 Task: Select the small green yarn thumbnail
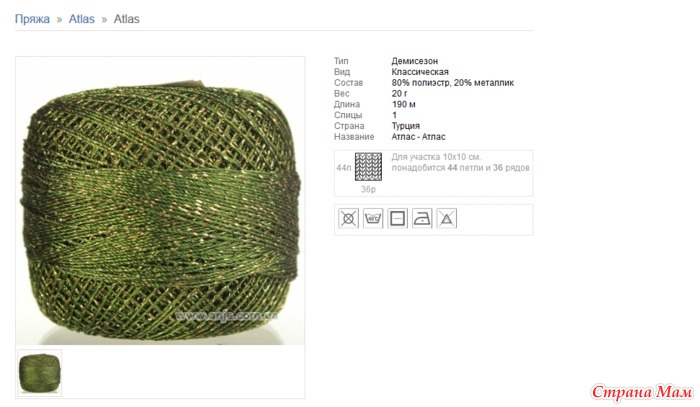pyautogui.click(x=39, y=373)
